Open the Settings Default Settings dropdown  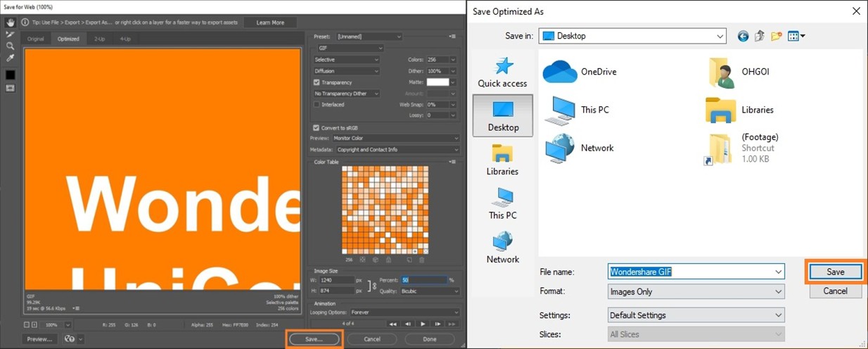696,315
